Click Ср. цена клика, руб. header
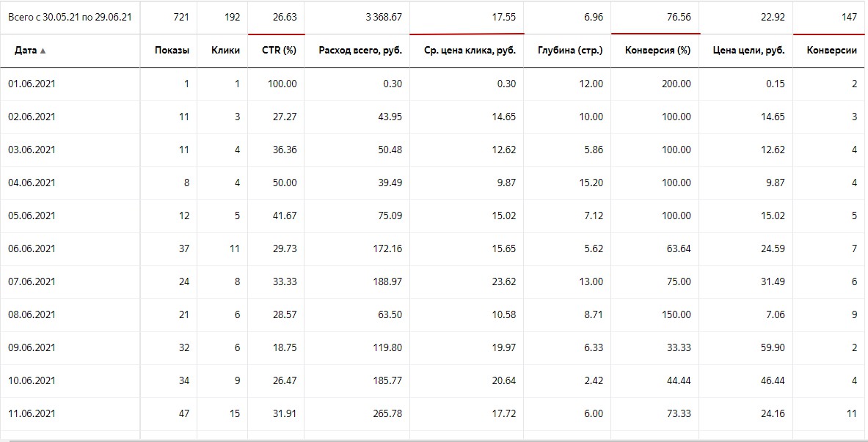Screen dimensions: 868x442 click(470, 51)
